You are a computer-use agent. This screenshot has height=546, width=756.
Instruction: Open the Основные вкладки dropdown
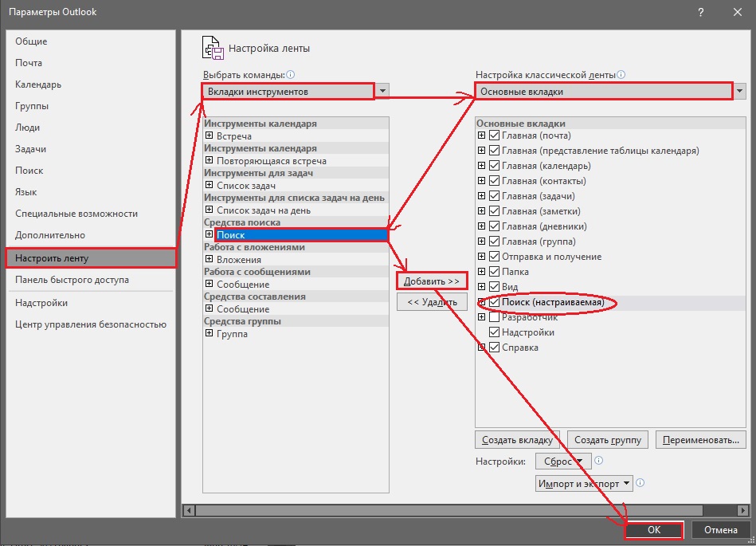pos(739,91)
